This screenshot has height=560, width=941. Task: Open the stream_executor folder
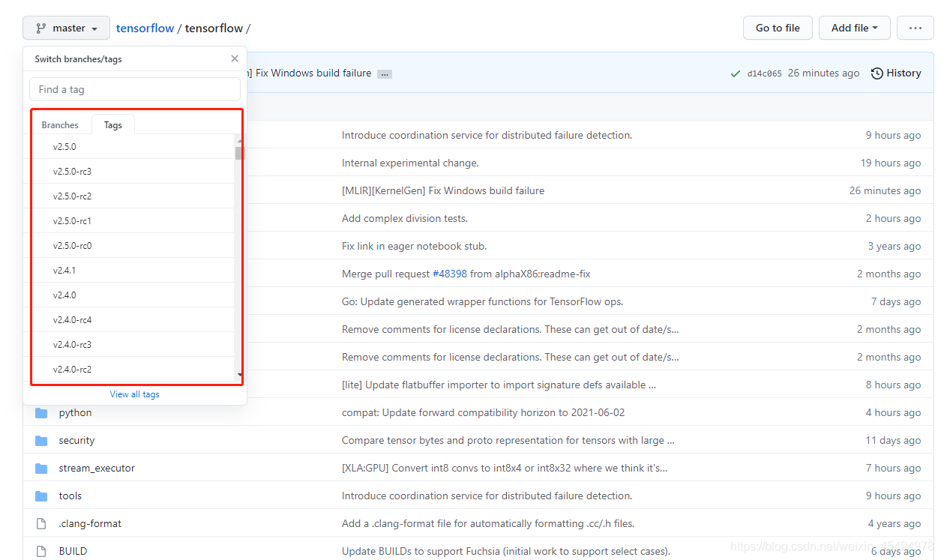[97, 468]
